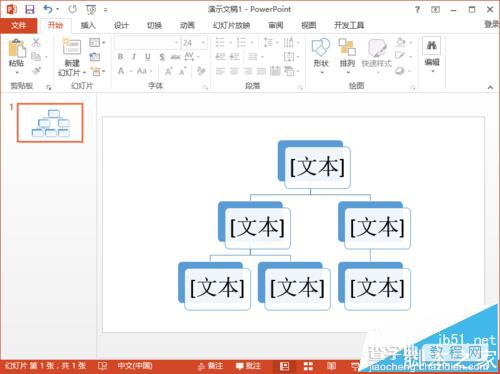Click the Save floppy disk icon
The height and width of the screenshot is (374, 500).
[30, 9]
